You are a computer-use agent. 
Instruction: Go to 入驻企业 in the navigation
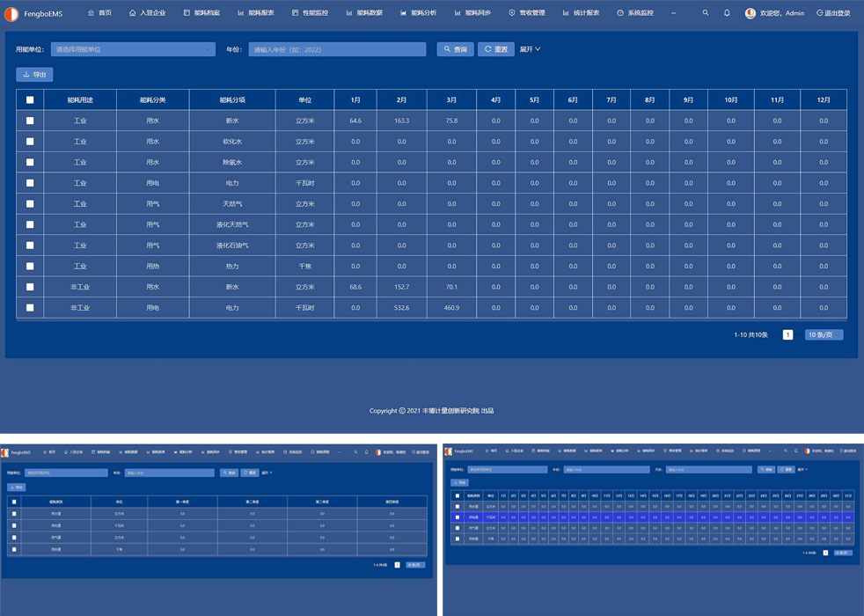(147, 13)
